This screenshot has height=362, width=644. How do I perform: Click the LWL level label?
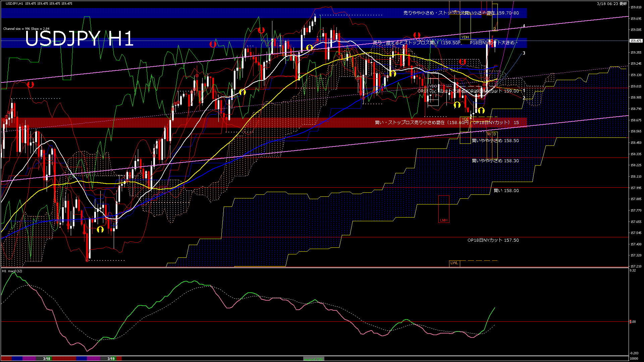454,263
